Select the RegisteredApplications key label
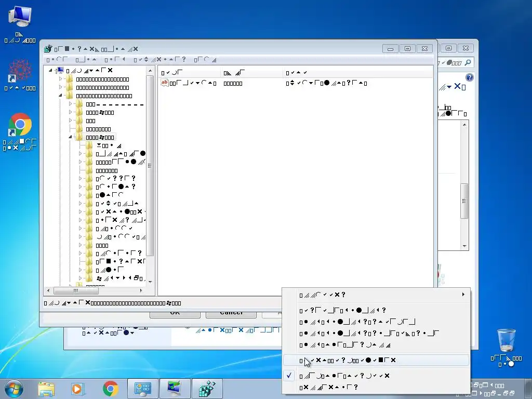Viewport: 532px width, 399px height. pos(120,262)
